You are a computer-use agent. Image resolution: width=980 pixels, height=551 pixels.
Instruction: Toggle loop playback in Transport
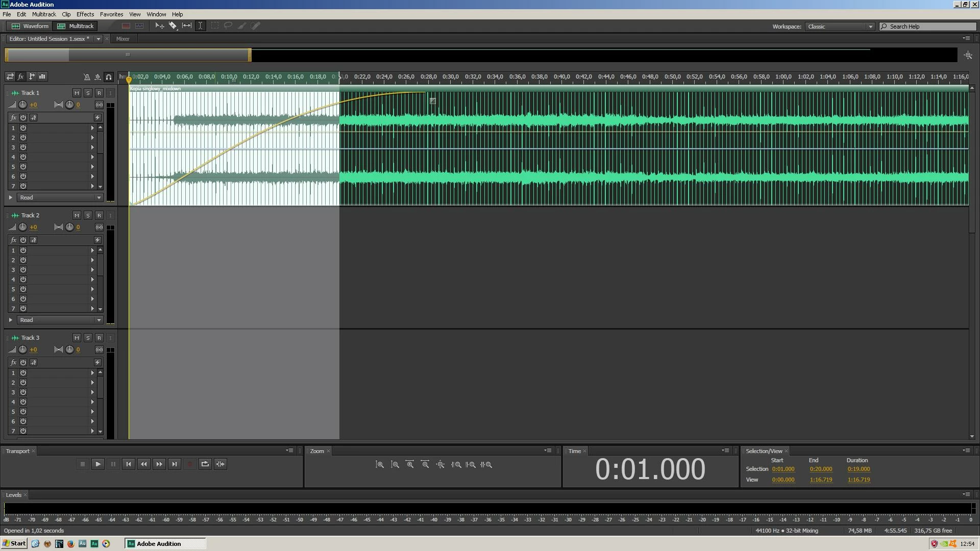pyautogui.click(x=205, y=464)
